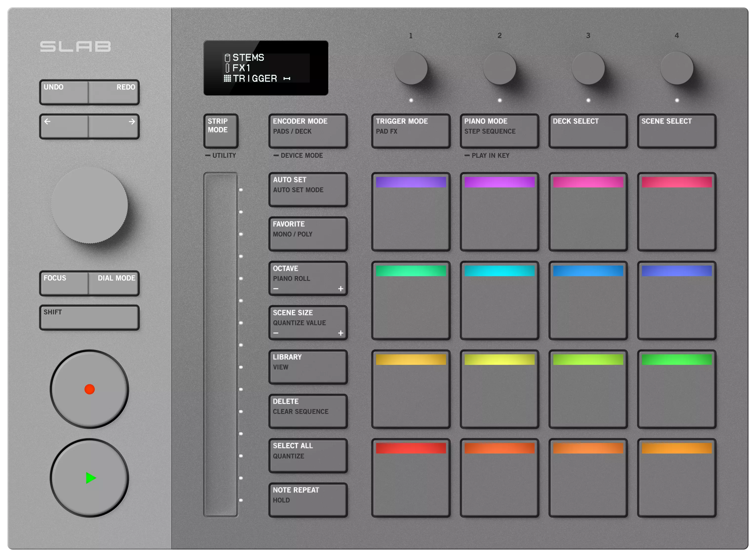Toggle the NOTE REPEAT button
Viewport: 756px width, 557px height.
click(x=308, y=500)
